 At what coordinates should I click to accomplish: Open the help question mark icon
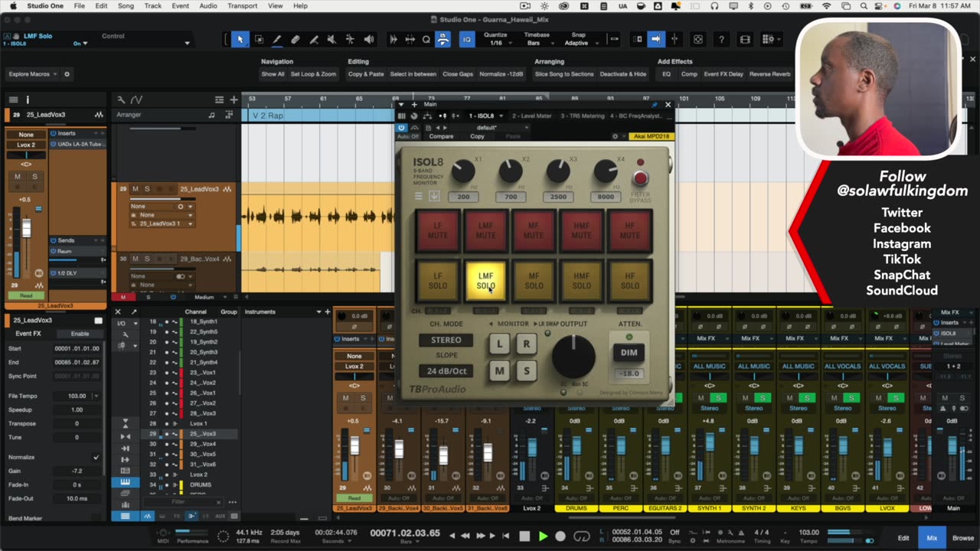[721, 39]
